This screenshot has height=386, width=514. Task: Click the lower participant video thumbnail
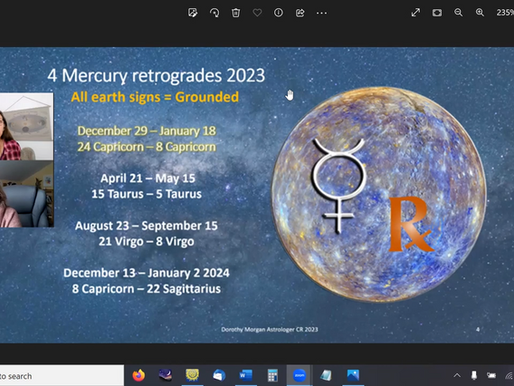(x=27, y=194)
